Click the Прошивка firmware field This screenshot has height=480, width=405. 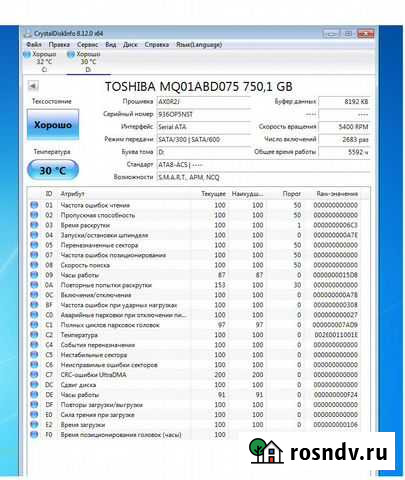[203, 102]
